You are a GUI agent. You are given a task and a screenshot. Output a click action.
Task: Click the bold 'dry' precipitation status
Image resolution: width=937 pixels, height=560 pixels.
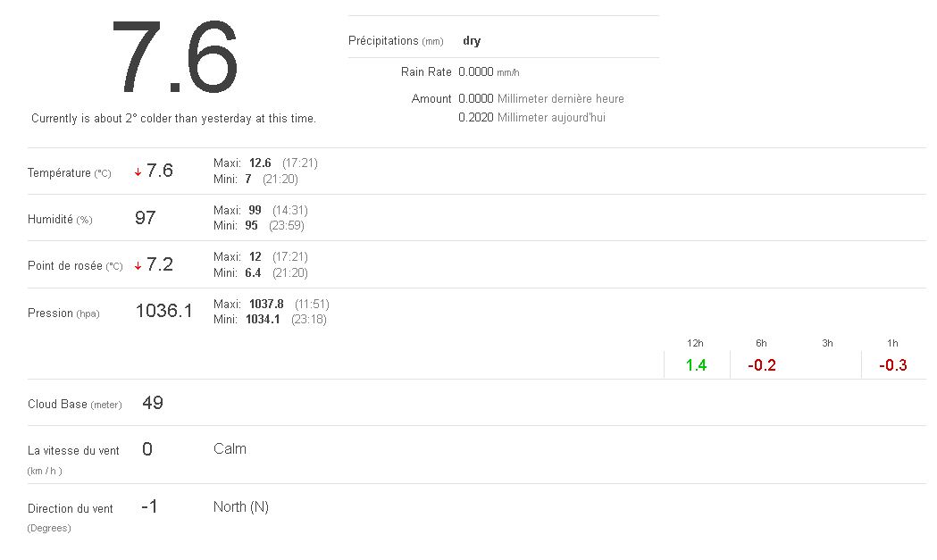[472, 41]
